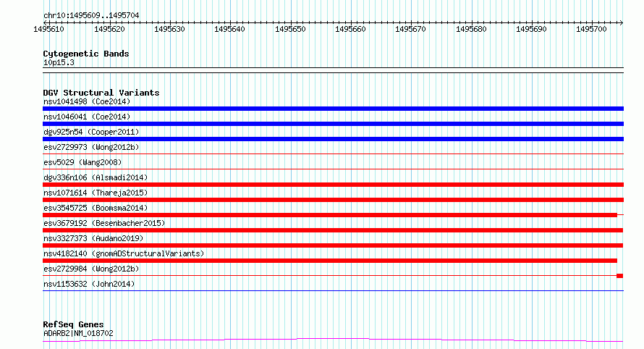Open variant esv2729984 (Wong2012b)
Viewport: 644px width, 349px height.
coord(91,269)
